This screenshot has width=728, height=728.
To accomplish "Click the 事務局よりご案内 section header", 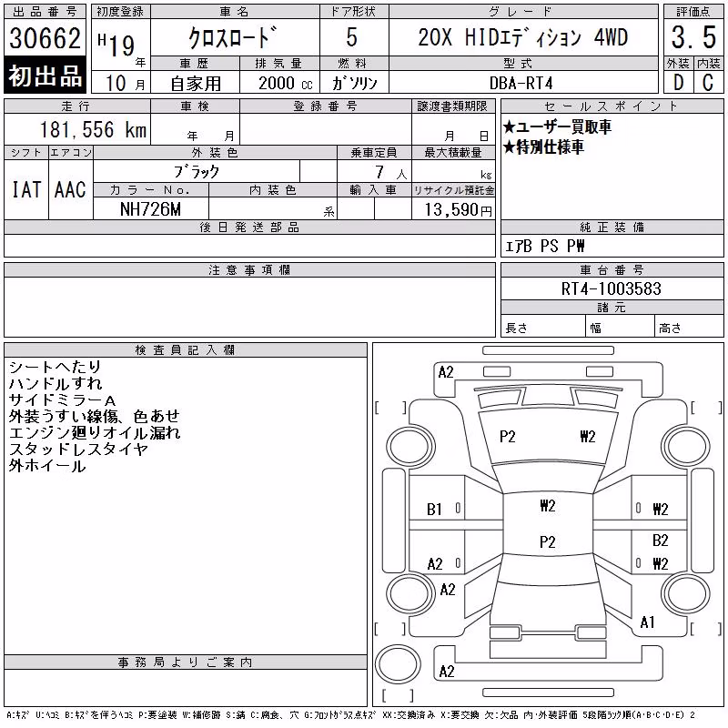I will (186, 662).
